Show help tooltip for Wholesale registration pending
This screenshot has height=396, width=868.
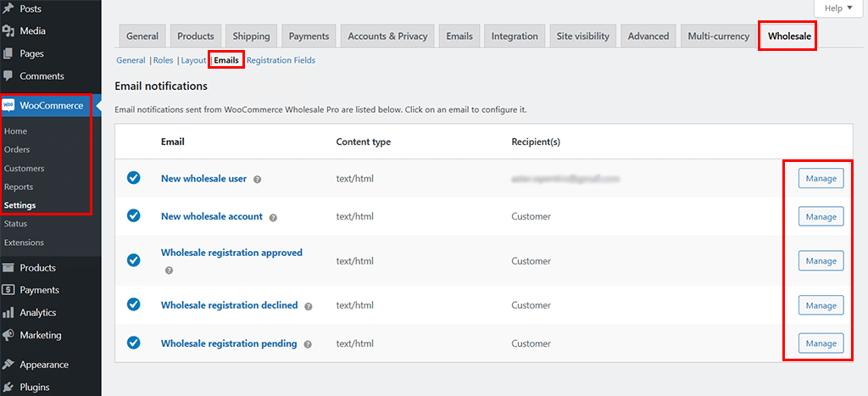pos(307,344)
